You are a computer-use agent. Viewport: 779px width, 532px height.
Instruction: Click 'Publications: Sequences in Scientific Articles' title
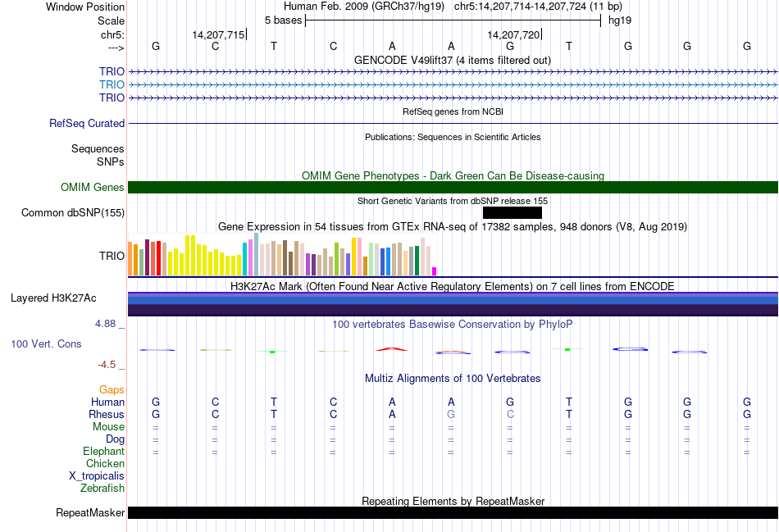click(453, 137)
